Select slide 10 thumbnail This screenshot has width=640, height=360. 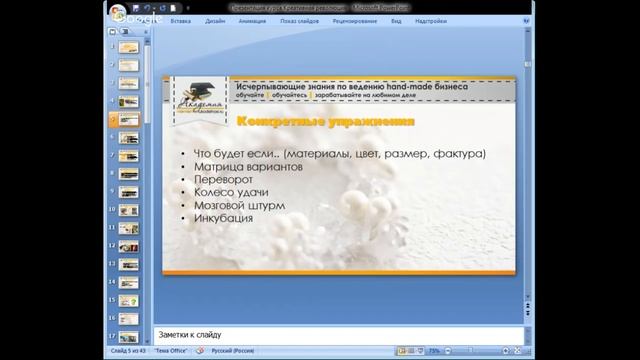129,211
